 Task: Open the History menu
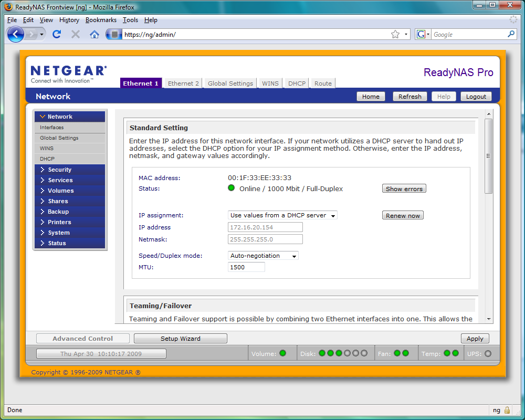point(69,20)
